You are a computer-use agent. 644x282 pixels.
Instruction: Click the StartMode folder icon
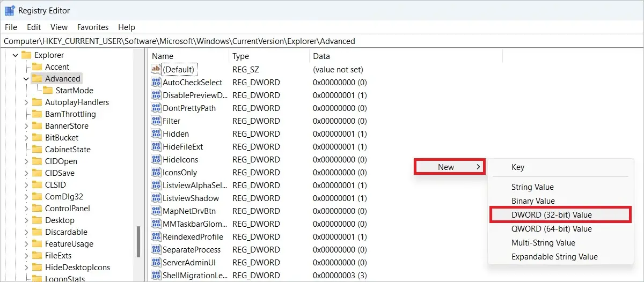coord(48,90)
